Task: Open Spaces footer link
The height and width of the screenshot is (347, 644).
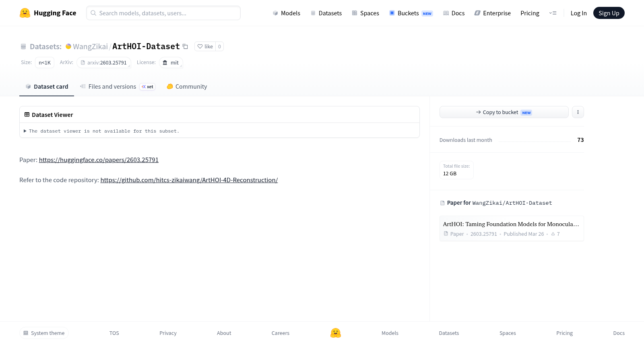Action: pos(508,333)
